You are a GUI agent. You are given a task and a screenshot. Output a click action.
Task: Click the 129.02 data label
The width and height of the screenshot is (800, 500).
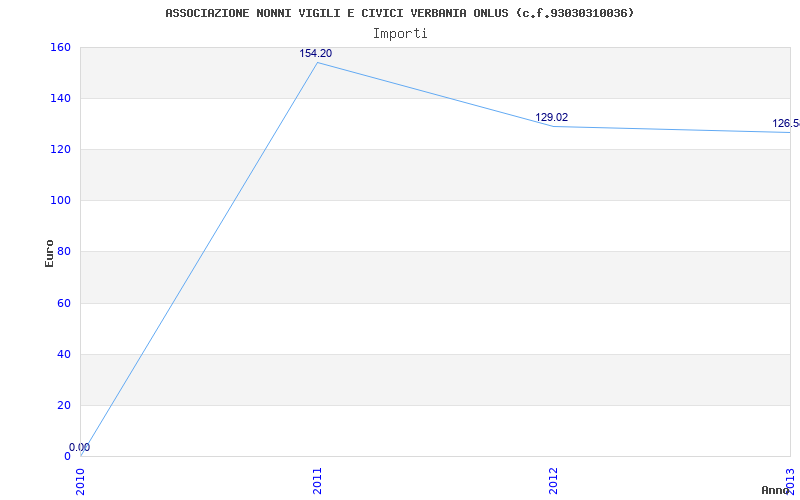click(x=552, y=117)
